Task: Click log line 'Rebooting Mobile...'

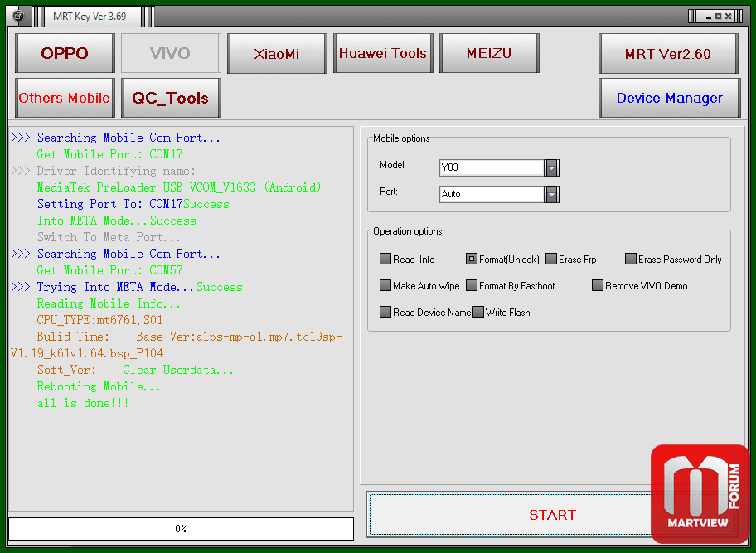Action: click(99, 386)
